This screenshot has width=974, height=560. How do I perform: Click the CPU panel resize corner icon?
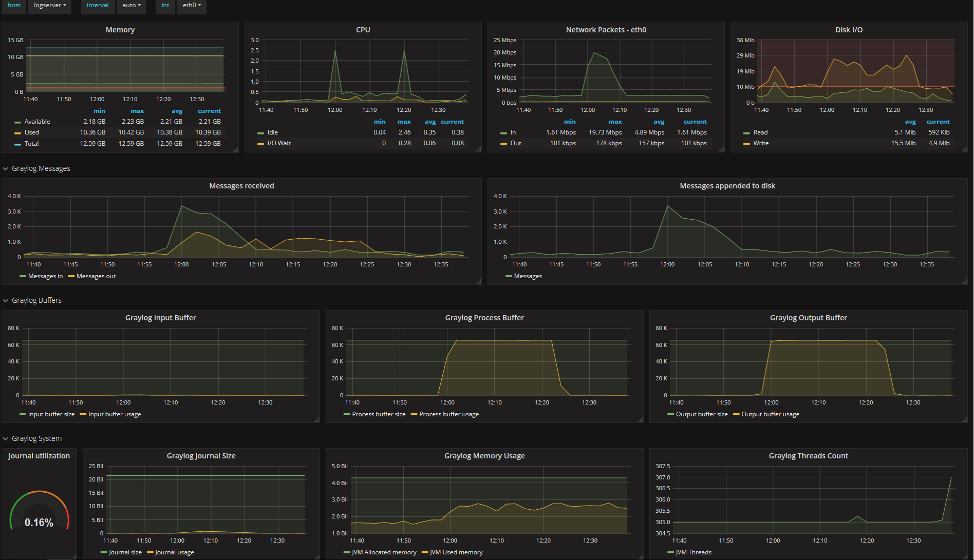pos(479,150)
